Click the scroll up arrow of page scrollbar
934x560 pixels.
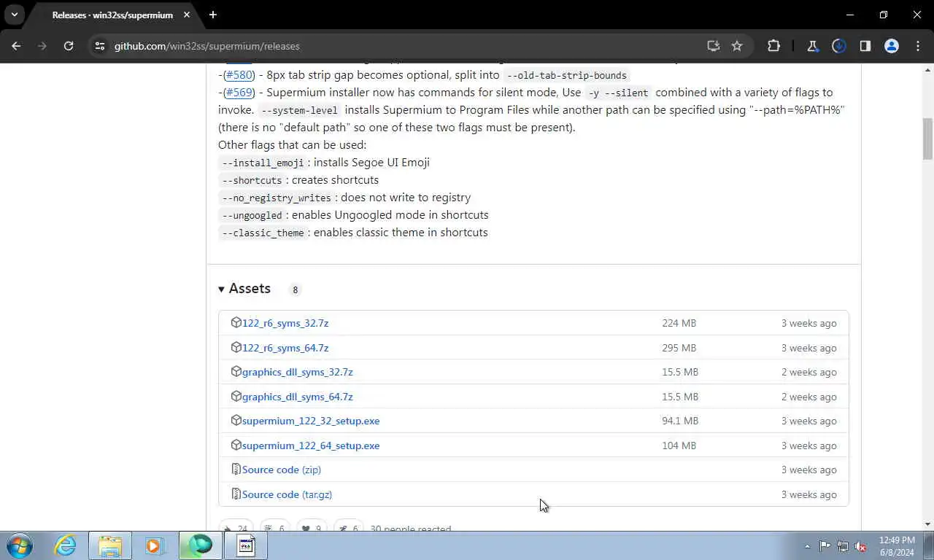tap(927, 70)
